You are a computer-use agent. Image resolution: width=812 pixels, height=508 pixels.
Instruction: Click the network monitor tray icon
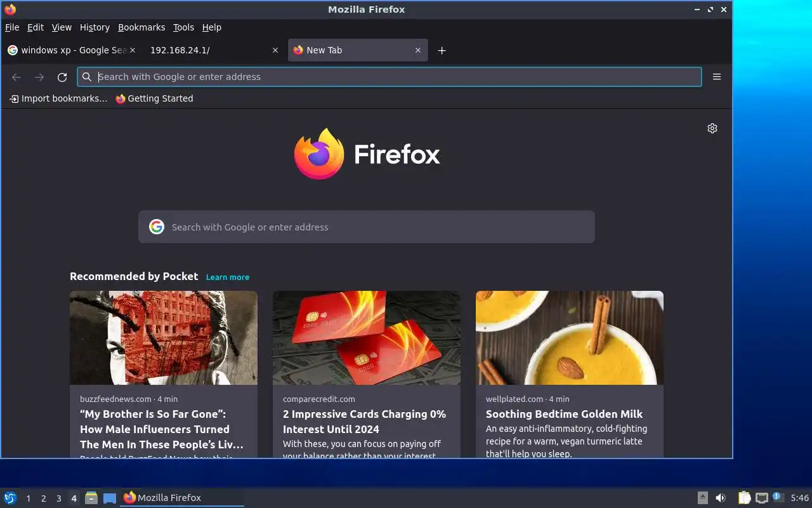762,498
